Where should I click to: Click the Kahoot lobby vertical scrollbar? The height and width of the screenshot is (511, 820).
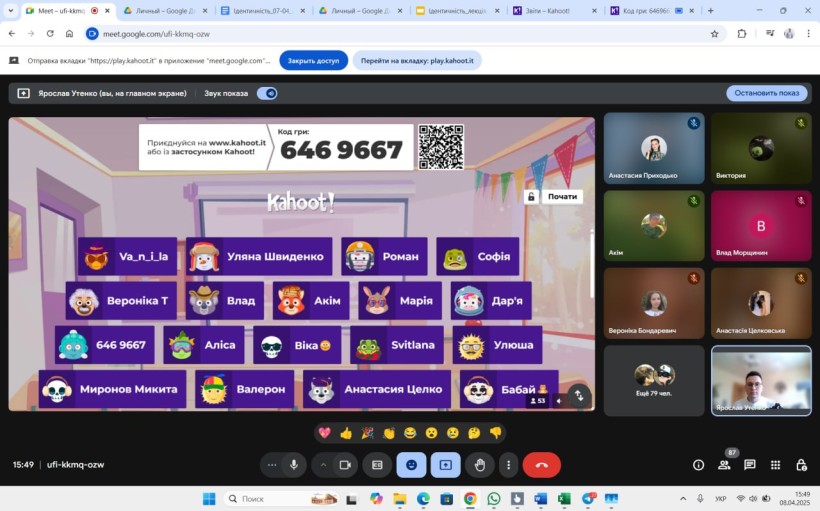click(x=592, y=264)
